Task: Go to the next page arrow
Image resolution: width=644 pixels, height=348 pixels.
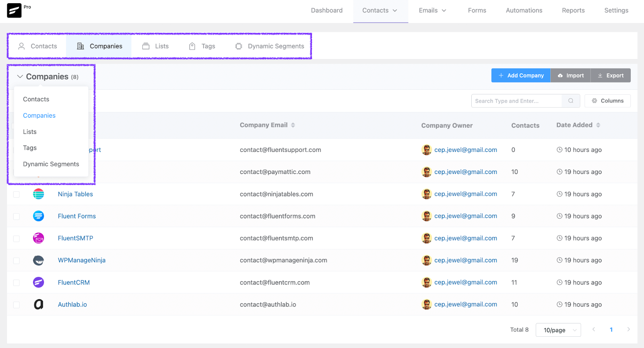Action: coord(629,329)
